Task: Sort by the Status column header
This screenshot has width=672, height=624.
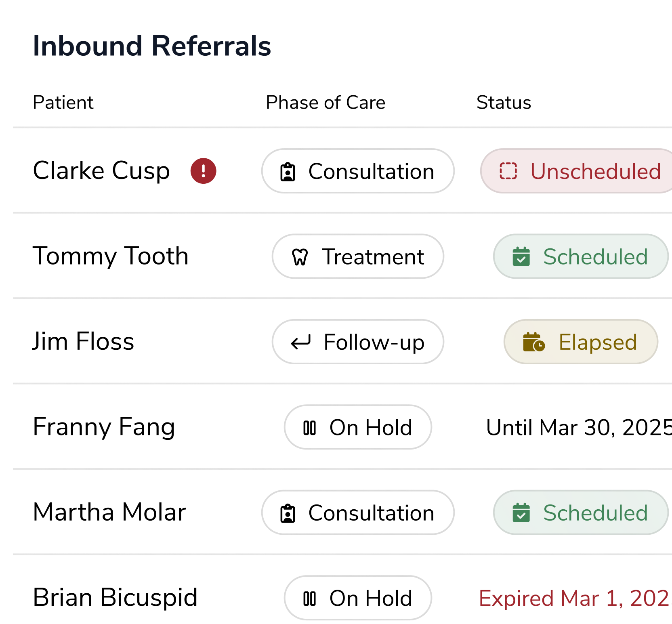Action: click(x=504, y=102)
